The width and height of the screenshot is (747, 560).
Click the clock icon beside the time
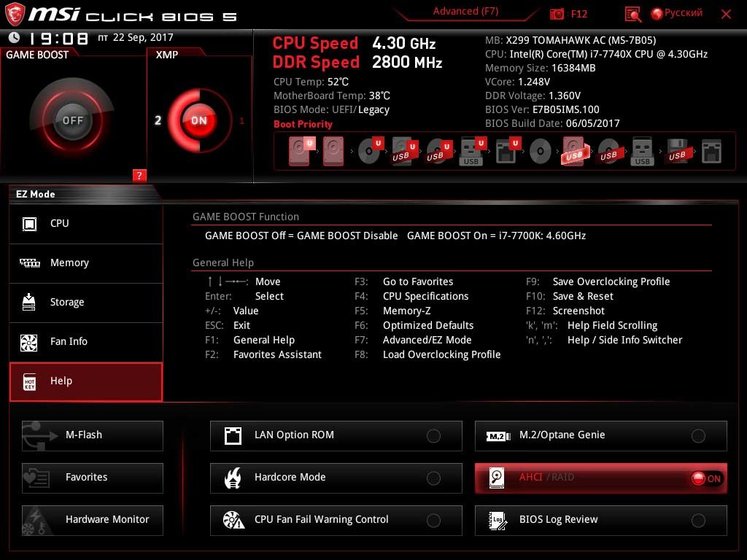coord(15,37)
